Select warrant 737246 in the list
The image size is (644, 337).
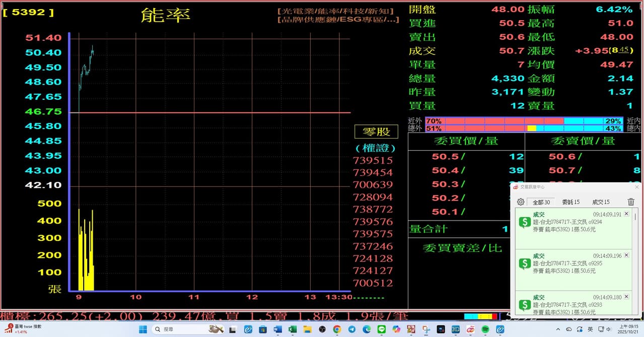[373, 246]
